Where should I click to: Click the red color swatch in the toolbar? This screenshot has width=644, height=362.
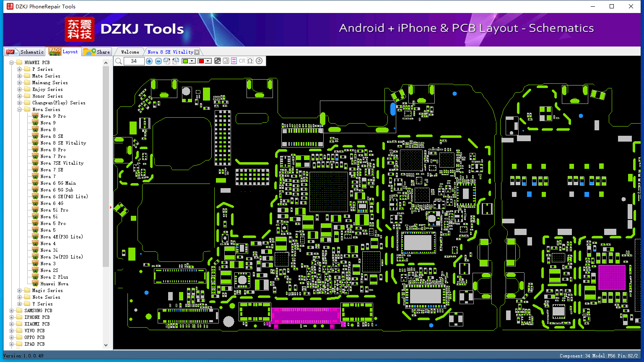[201, 61]
